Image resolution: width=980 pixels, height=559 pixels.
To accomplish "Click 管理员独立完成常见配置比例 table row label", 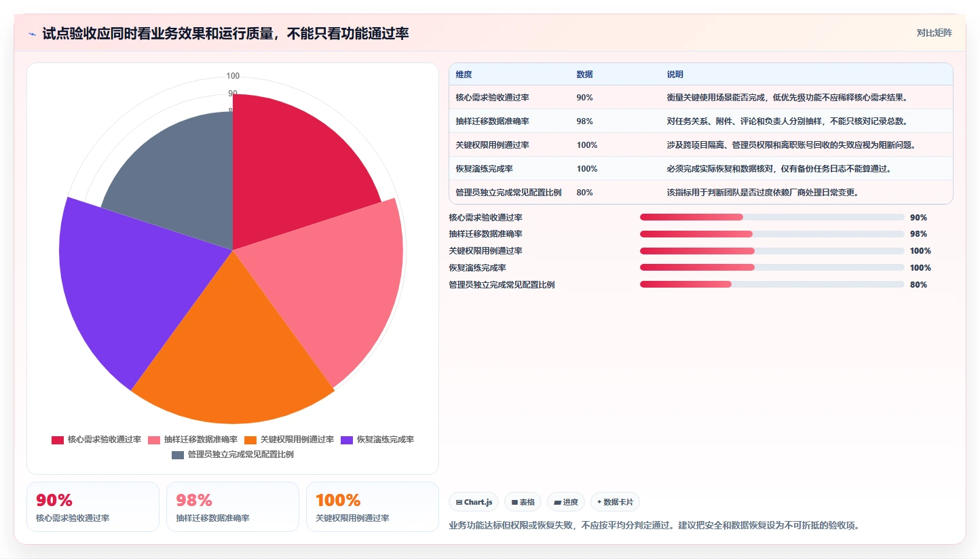I will coord(509,193).
